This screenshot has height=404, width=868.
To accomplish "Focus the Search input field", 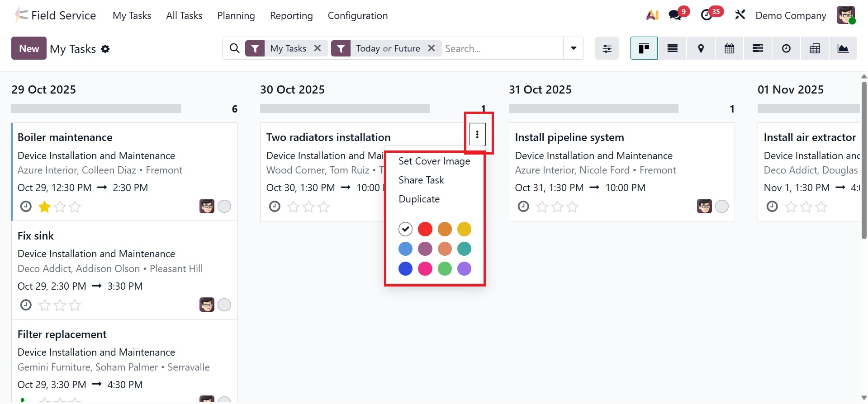I will (502, 48).
